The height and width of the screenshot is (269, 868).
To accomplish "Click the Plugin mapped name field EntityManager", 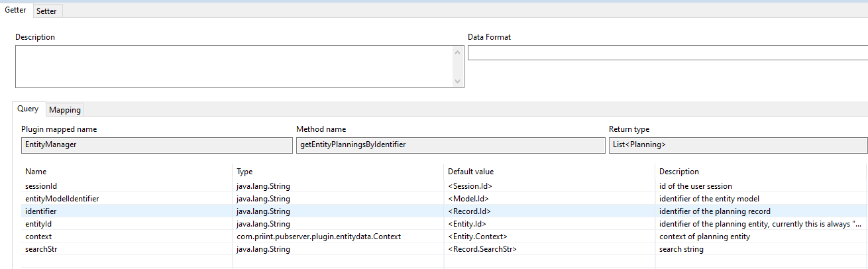I will click(x=156, y=145).
